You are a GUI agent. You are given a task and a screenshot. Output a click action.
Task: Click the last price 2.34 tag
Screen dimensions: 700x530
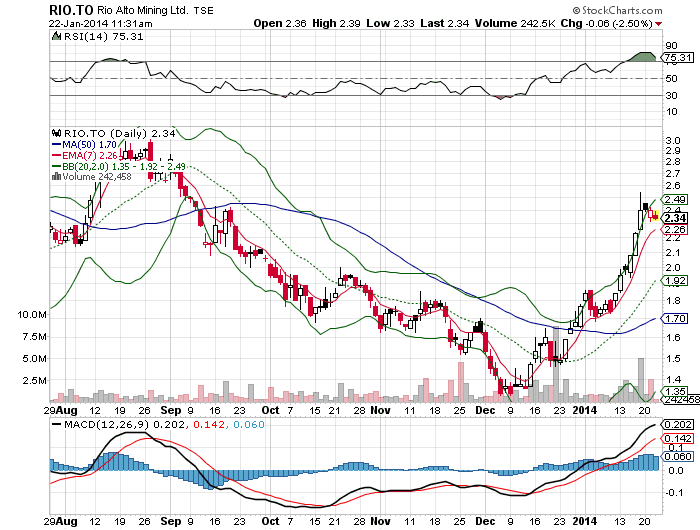tap(675, 218)
